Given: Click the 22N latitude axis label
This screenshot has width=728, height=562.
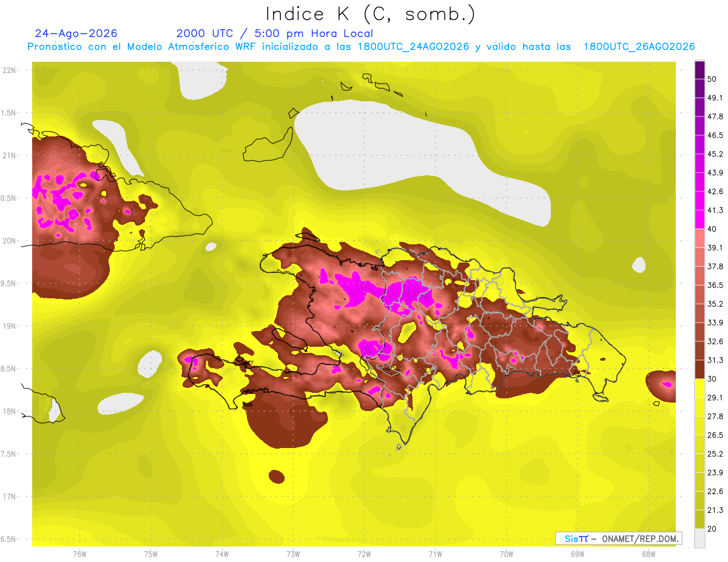Looking at the screenshot, I should (10, 70).
